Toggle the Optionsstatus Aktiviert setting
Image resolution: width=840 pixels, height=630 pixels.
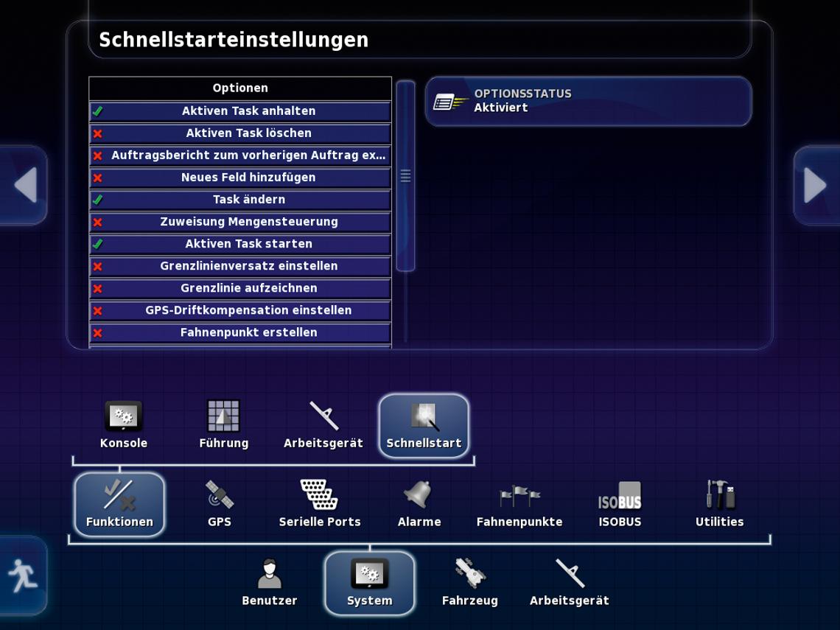588,101
